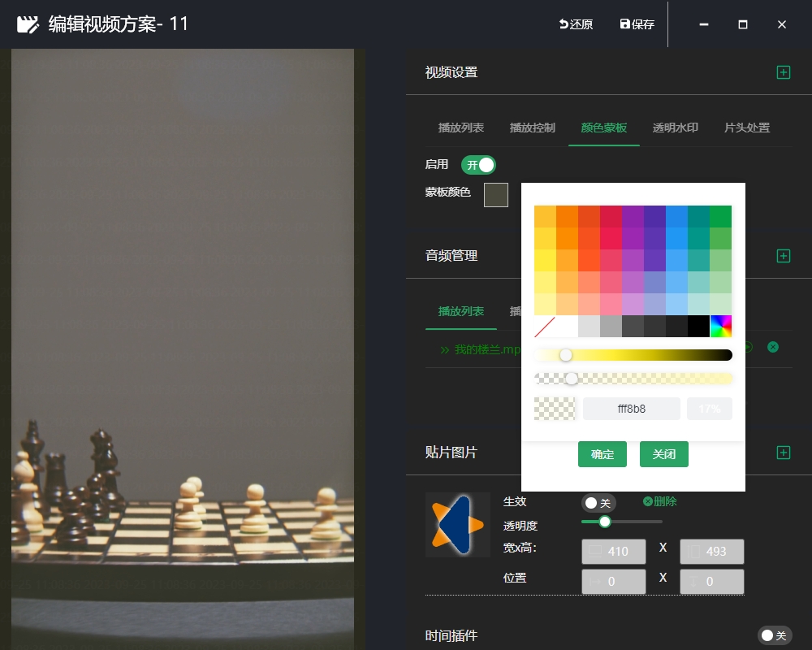Close the color picker with 关闭

pyautogui.click(x=664, y=454)
